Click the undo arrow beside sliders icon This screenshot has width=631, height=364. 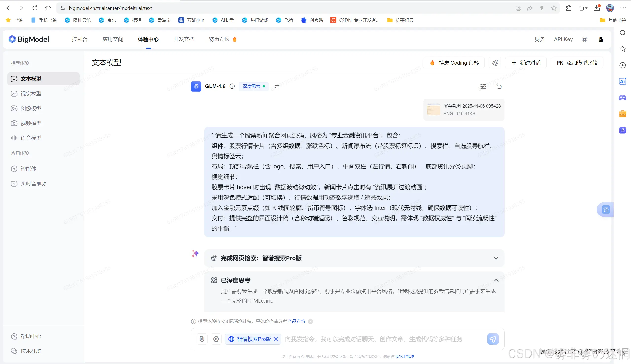[x=499, y=86]
